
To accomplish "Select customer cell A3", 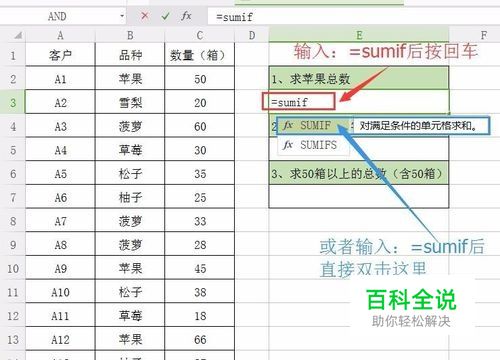I will 60,126.
